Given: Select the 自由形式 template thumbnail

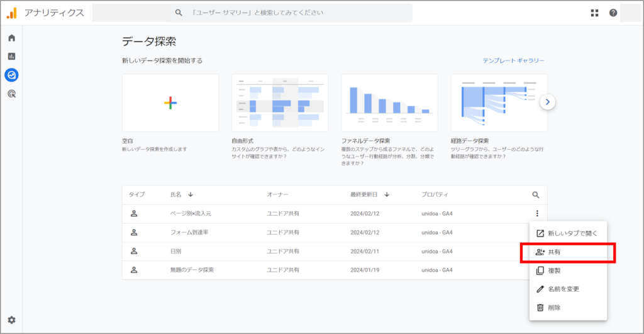Looking at the screenshot, I should click(x=280, y=103).
